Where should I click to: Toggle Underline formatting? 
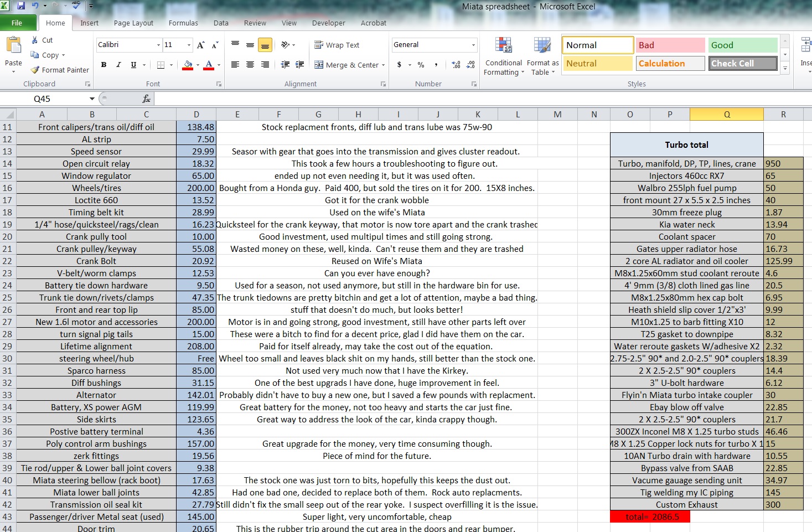[133, 65]
